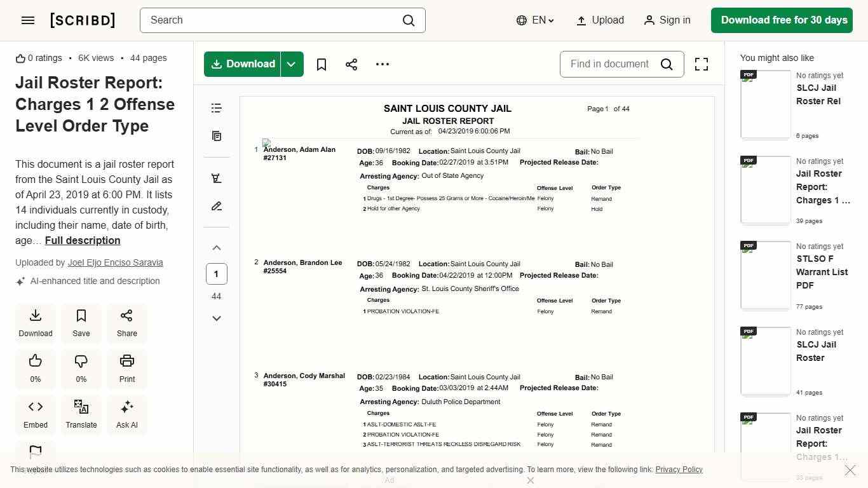
Task: Open the EN language selector
Action: pos(535,20)
